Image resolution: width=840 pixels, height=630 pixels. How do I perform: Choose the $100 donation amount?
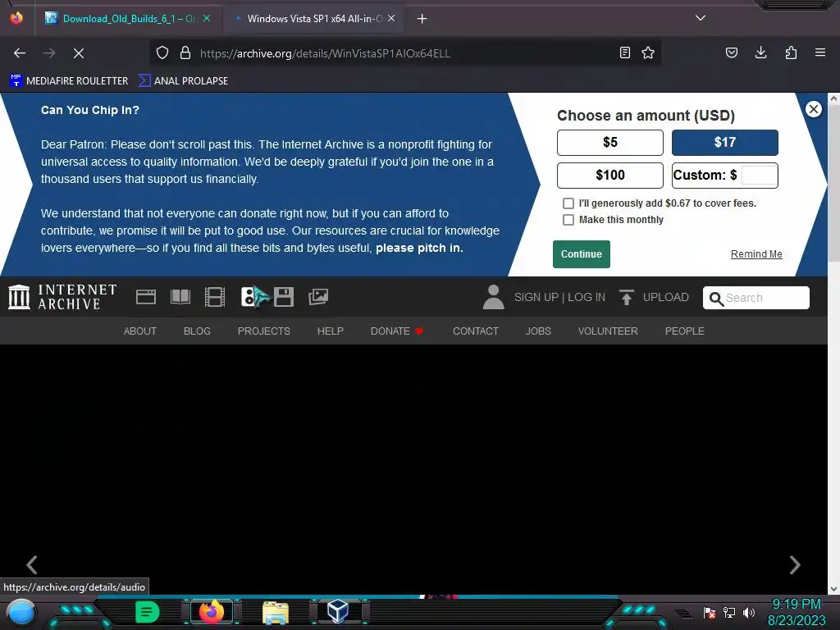(610, 176)
